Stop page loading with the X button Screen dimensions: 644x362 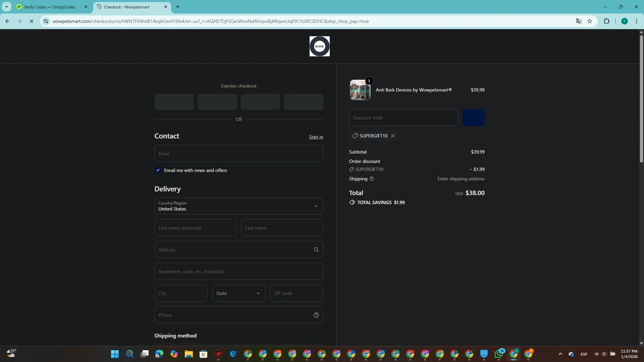(x=31, y=21)
